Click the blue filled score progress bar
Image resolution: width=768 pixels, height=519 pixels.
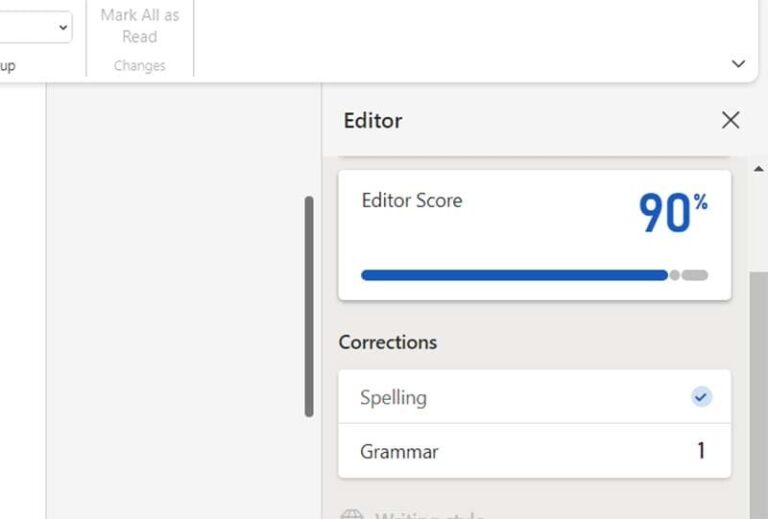(x=514, y=275)
